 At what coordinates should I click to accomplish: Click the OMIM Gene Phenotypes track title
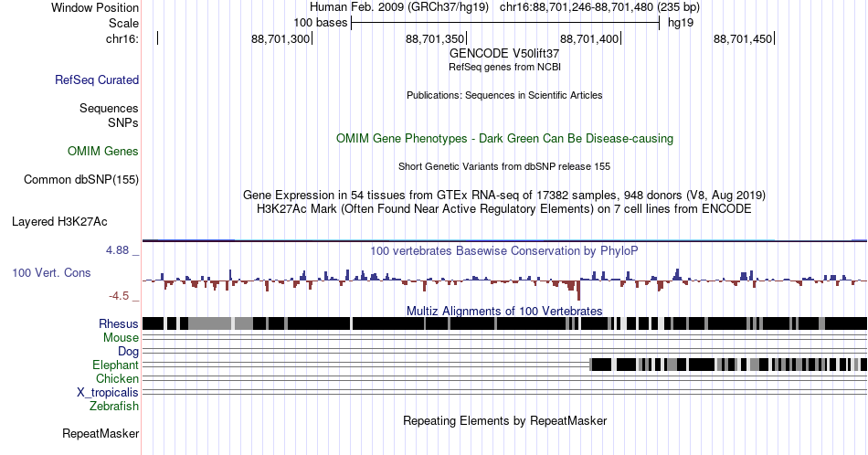pyautogui.click(x=504, y=138)
